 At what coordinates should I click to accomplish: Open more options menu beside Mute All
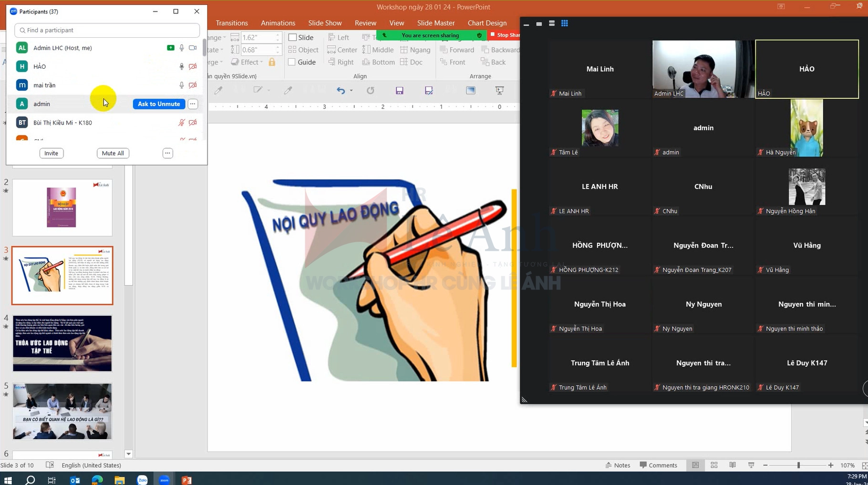pos(167,153)
